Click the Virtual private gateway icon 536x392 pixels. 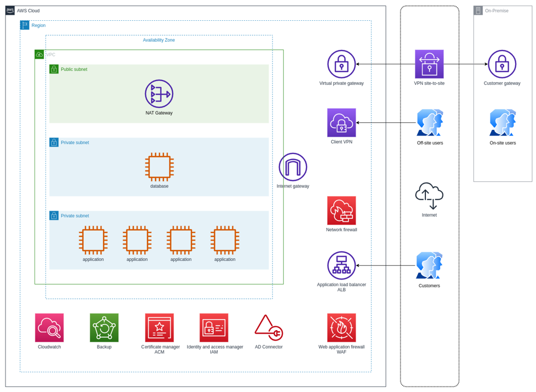click(x=341, y=64)
